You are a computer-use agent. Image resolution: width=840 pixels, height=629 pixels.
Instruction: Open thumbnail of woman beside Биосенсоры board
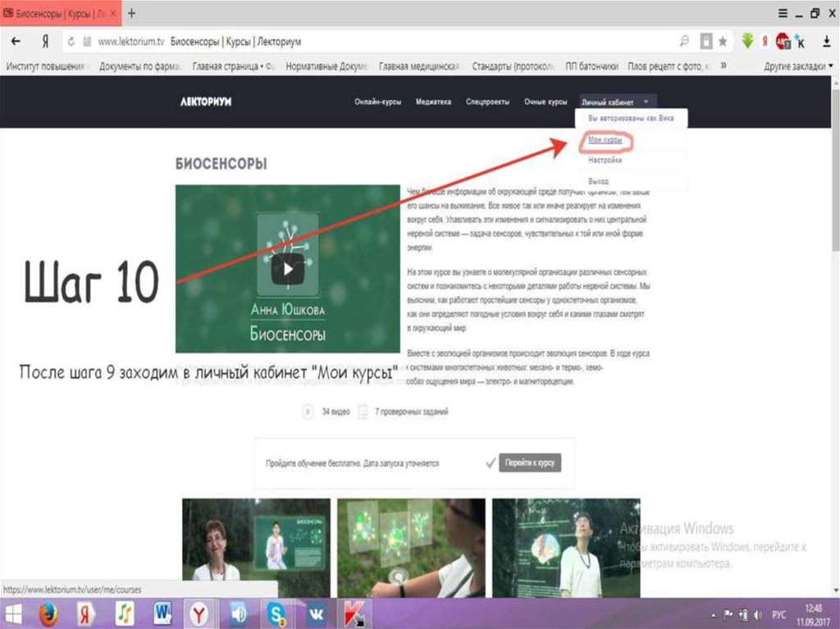point(256,547)
